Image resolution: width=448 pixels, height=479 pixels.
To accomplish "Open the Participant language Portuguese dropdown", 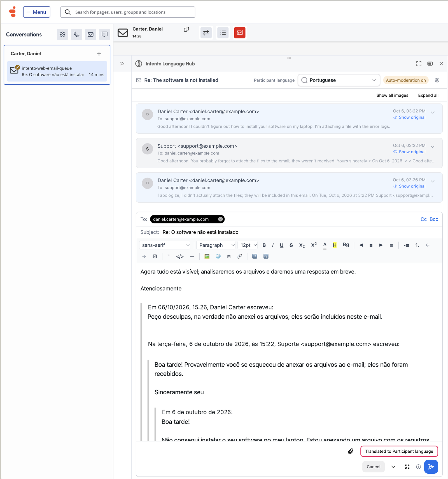I will (339, 80).
